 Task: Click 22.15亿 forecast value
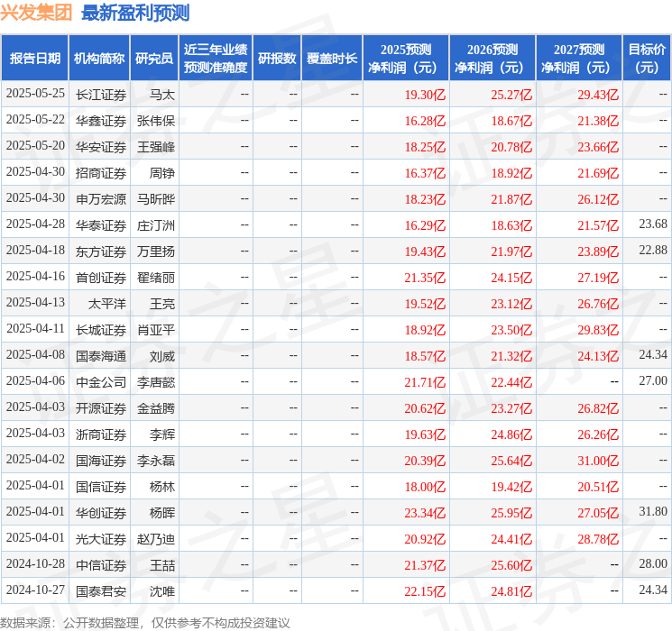point(425,591)
